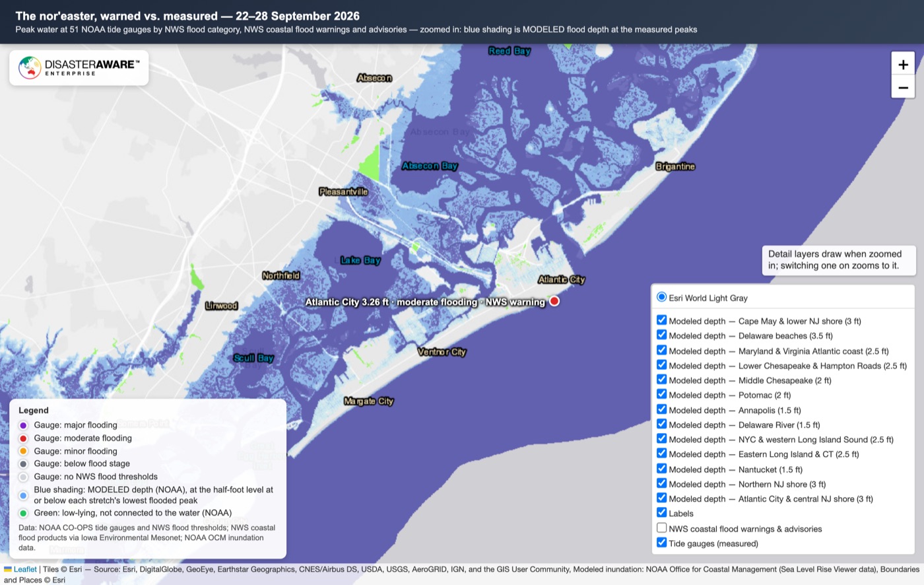Click the Margate City label
Screen dimensions: 924x585
368,401
